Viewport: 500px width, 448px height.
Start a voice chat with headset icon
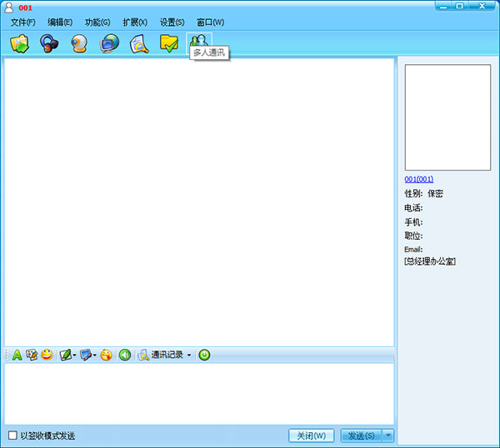49,43
